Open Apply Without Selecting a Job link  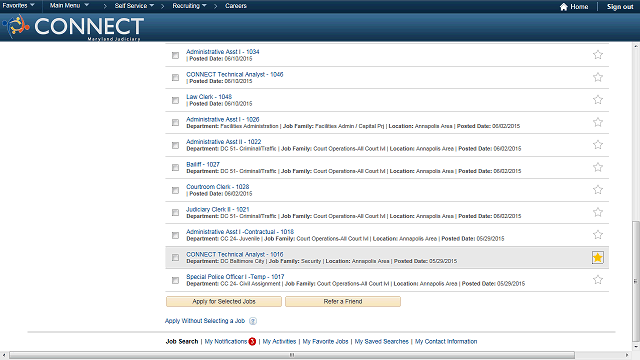click(x=205, y=321)
